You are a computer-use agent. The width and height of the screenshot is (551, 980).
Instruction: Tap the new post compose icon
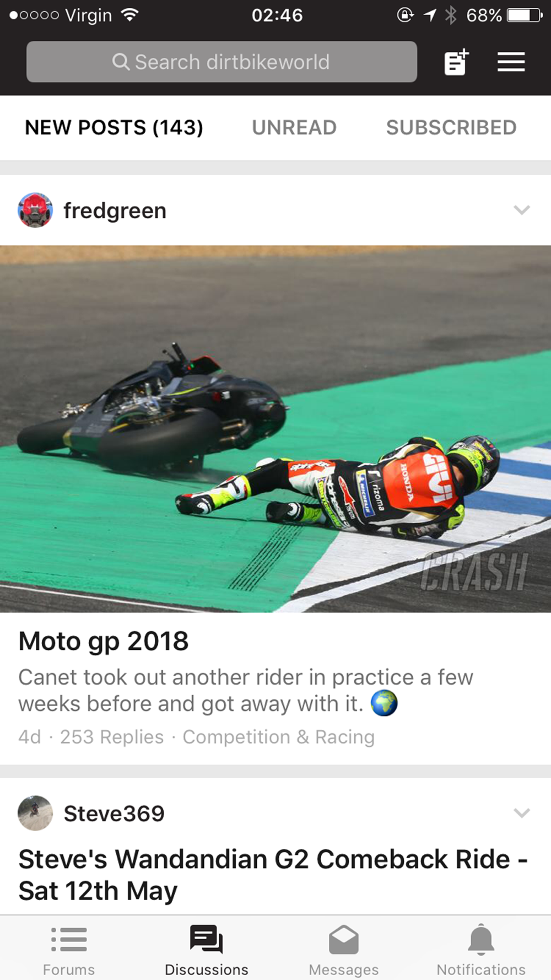(456, 62)
